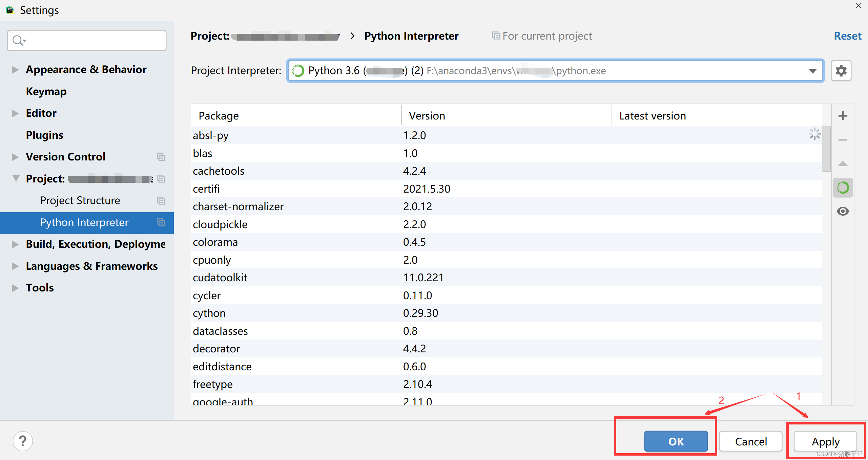
Task: Click the project-level icon beside Version Control
Action: (x=161, y=157)
